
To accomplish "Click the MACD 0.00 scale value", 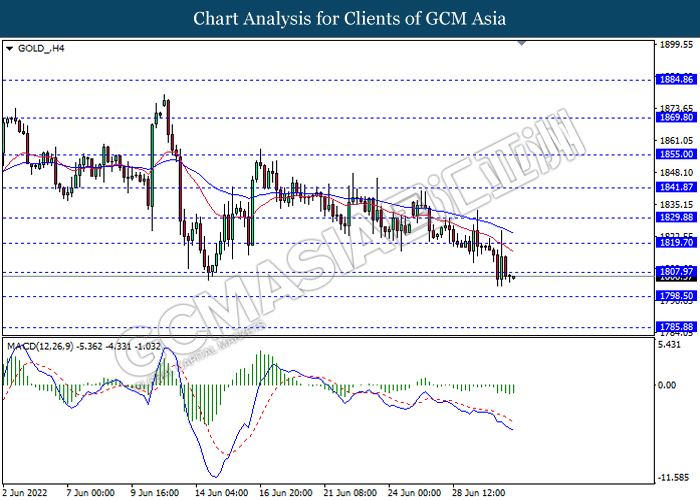I will click(667, 385).
